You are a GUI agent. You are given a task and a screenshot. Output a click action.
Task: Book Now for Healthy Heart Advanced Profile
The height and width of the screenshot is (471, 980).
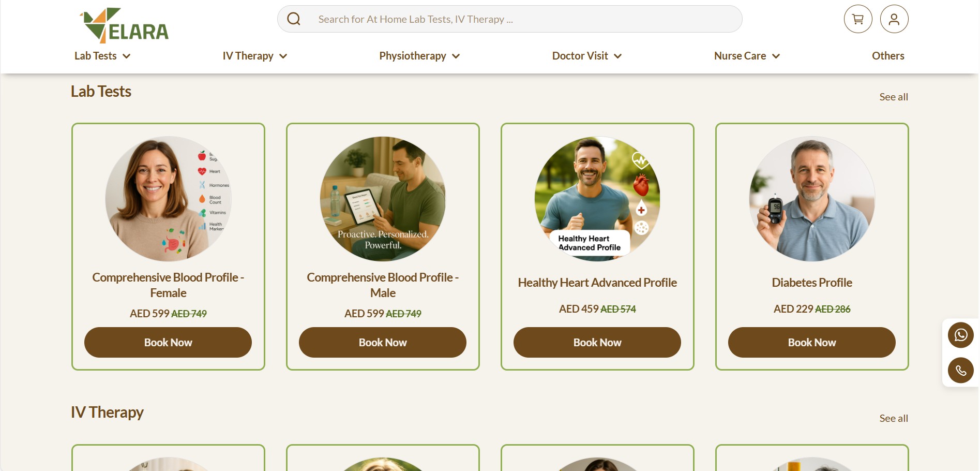(x=597, y=342)
